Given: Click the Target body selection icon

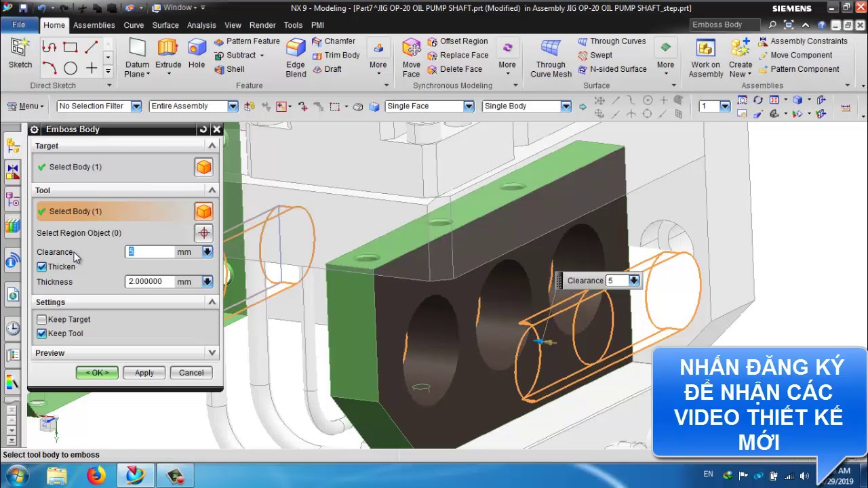Looking at the screenshot, I should (x=203, y=167).
